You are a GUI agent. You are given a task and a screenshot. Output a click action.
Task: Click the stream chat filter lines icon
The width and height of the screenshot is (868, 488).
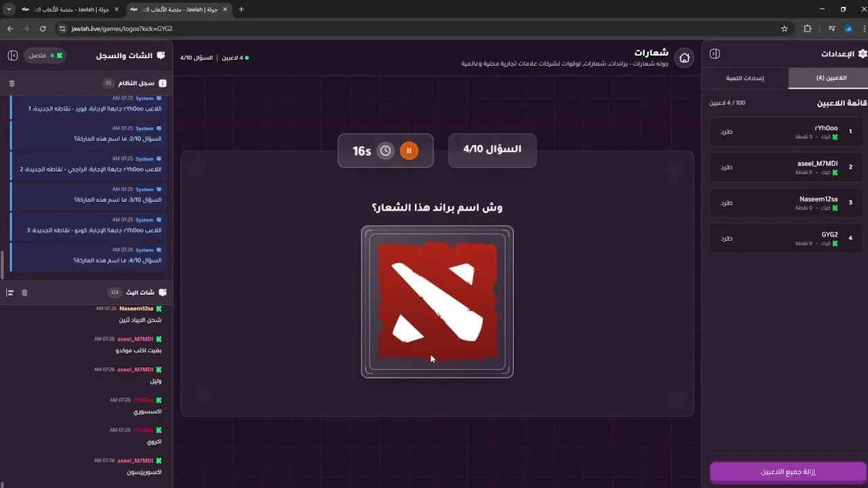10,293
